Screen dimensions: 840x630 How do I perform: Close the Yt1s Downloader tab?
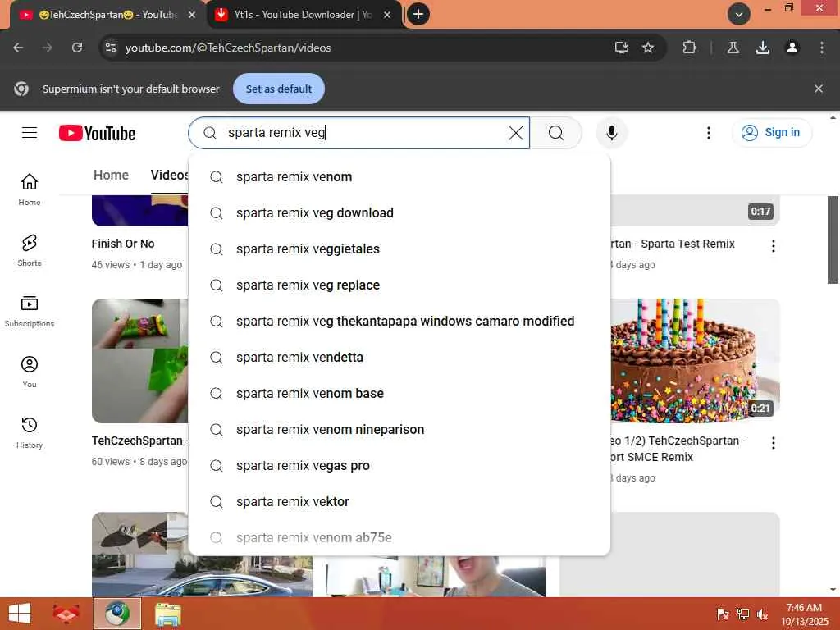pos(387,15)
